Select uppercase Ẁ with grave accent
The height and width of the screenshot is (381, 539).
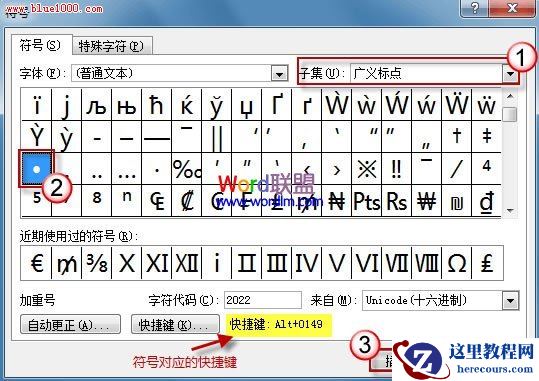click(x=337, y=105)
